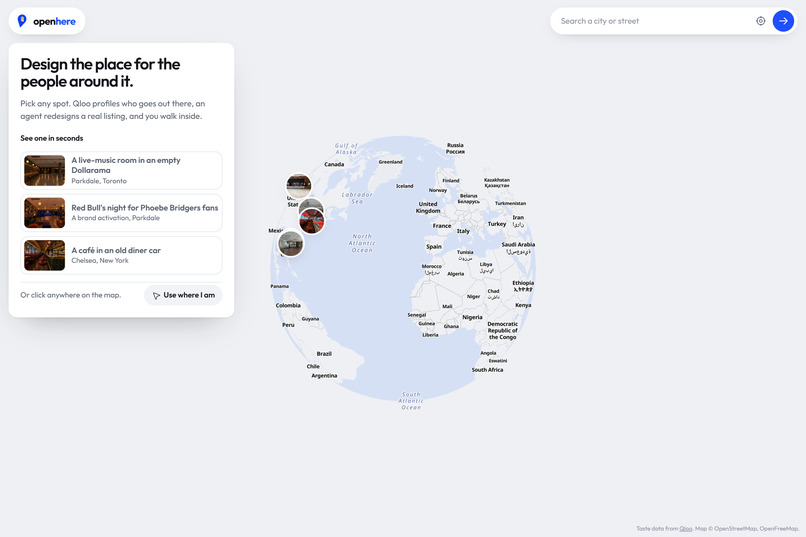Click 'A brand activation, Parkdale' subtitle
The width and height of the screenshot is (806, 537).
click(x=116, y=218)
